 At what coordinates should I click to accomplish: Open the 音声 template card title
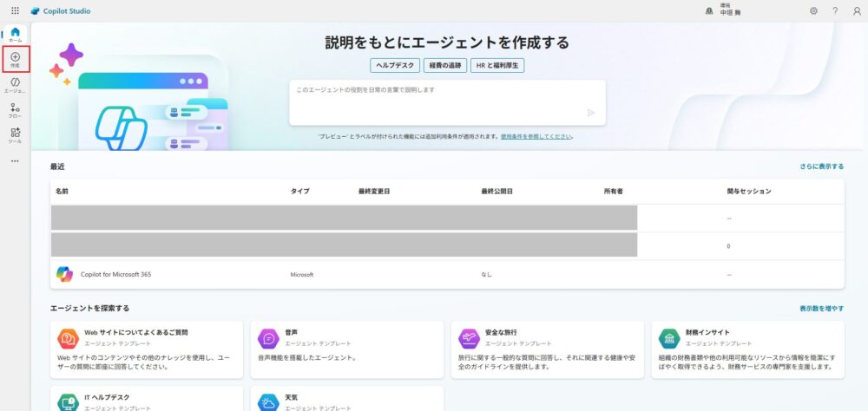[x=291, y=332]
